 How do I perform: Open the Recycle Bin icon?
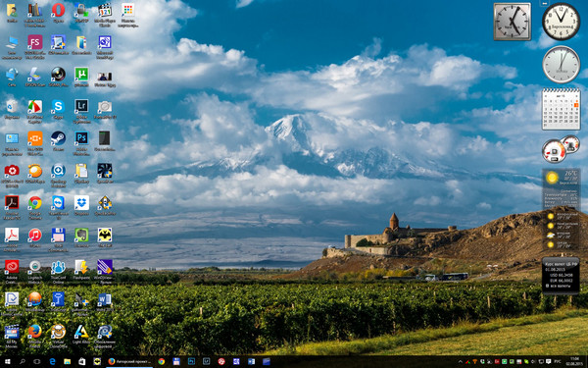[x=12, y=107]
